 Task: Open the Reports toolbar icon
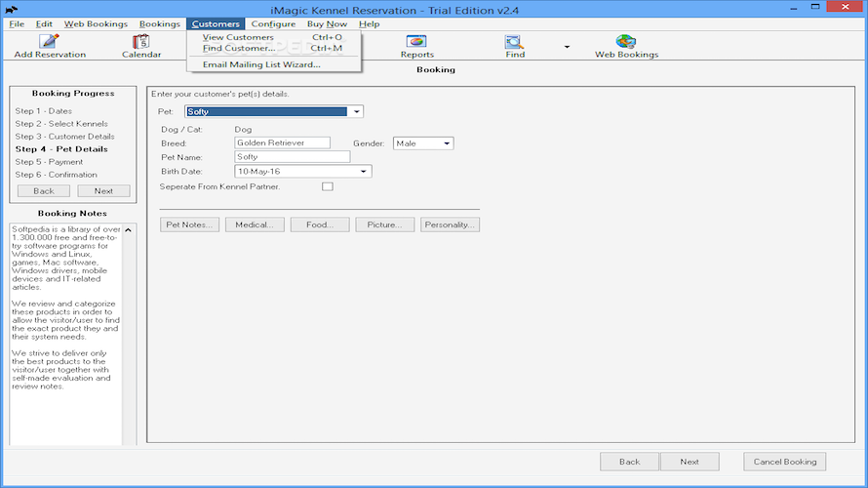416,42
